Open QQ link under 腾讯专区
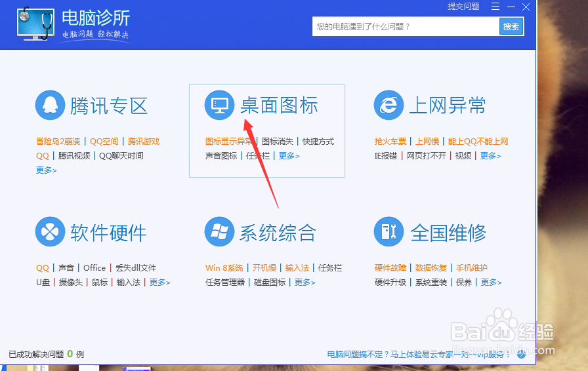The height and width of the screenshot is (371, 588). (43, 156)
